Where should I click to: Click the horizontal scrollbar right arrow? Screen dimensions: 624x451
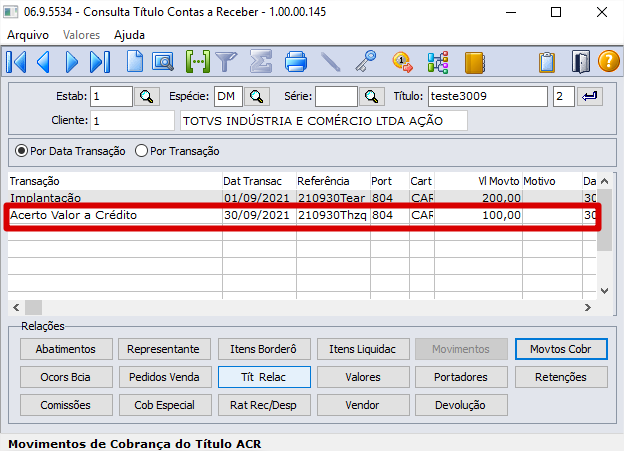point(588,307)
